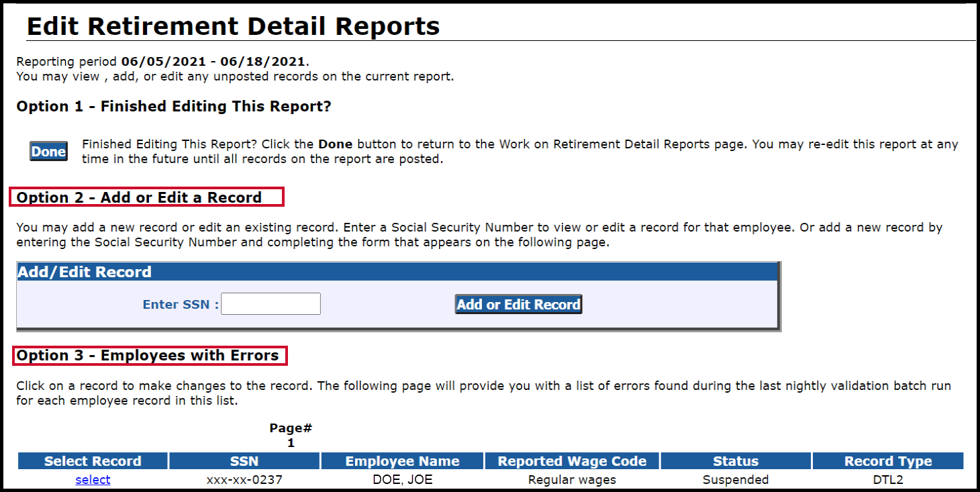Viewport: 980px width, 492px height.
Task: Click the Add or Edit Record button
Action: [x=518, y=303]
